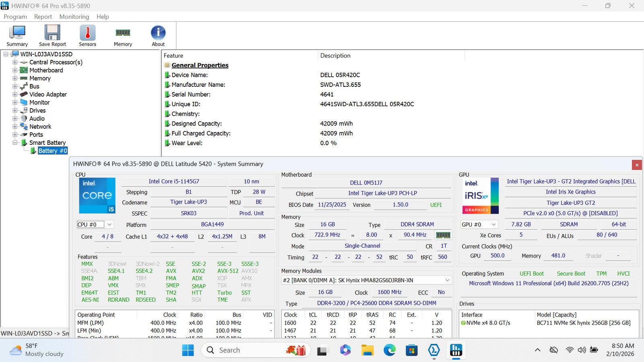The image size is (644, 362).
Task: Collapse the Smart Battery tree node
Action: pos(15,143)
